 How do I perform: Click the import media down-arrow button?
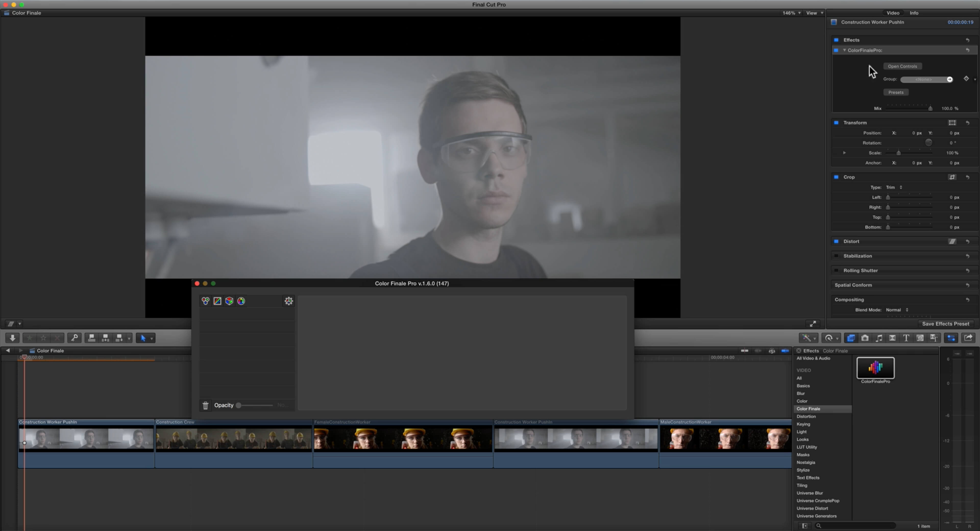click(13, 338)
